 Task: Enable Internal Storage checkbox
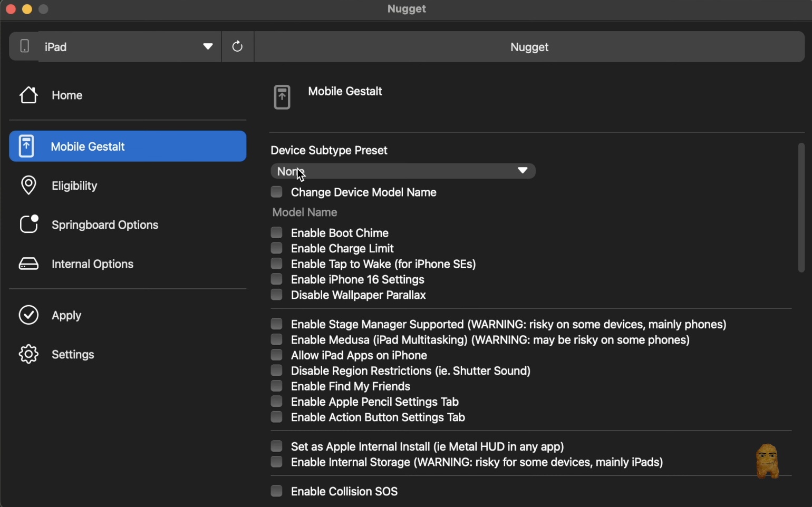tap(277, 462)
